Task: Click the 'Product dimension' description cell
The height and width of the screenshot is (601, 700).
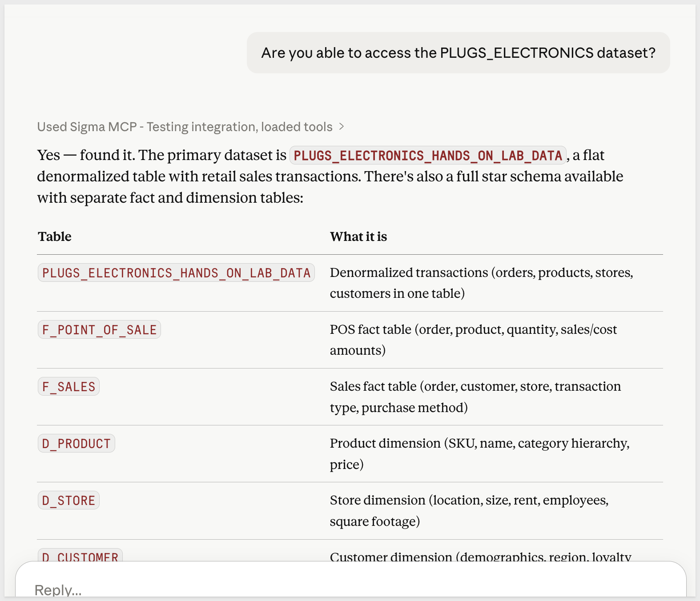Action: pyautogui.click(x=479, y=453)
